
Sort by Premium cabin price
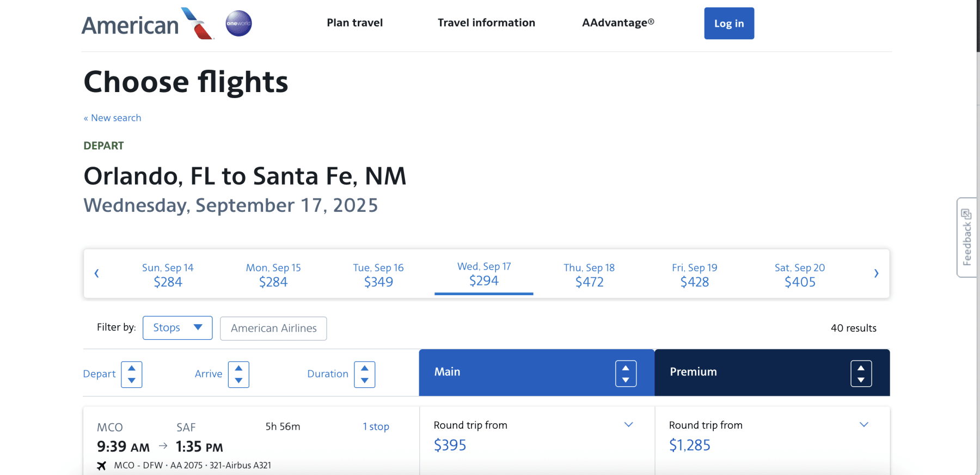[861, 374]
